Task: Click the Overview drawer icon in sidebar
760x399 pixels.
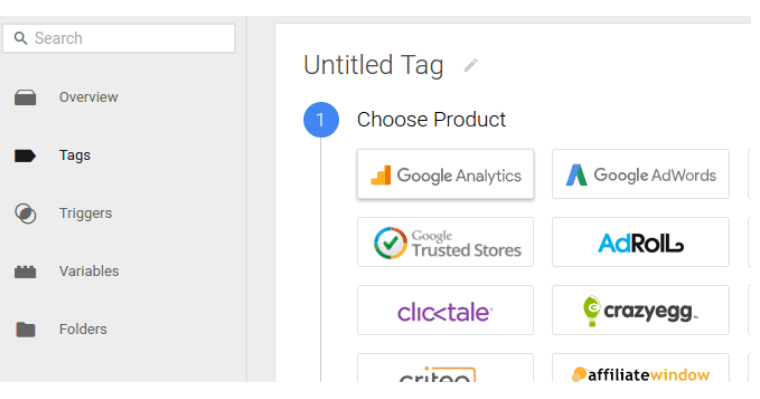Action: pos(25,97)
